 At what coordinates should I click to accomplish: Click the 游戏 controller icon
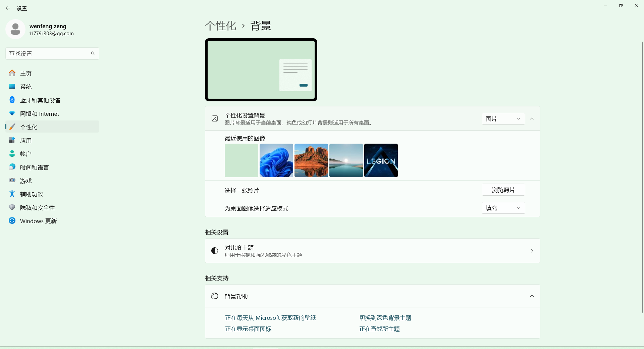(x=12, y=181)
